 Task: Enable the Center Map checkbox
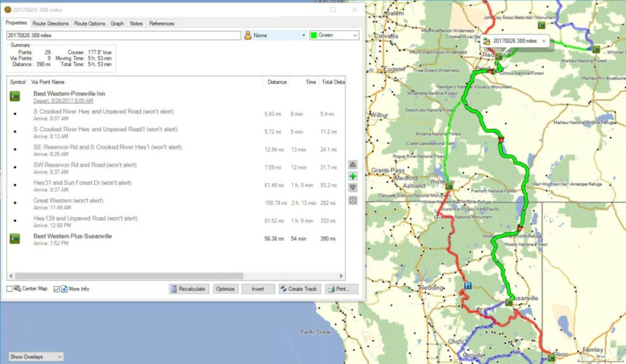[10, 289]
